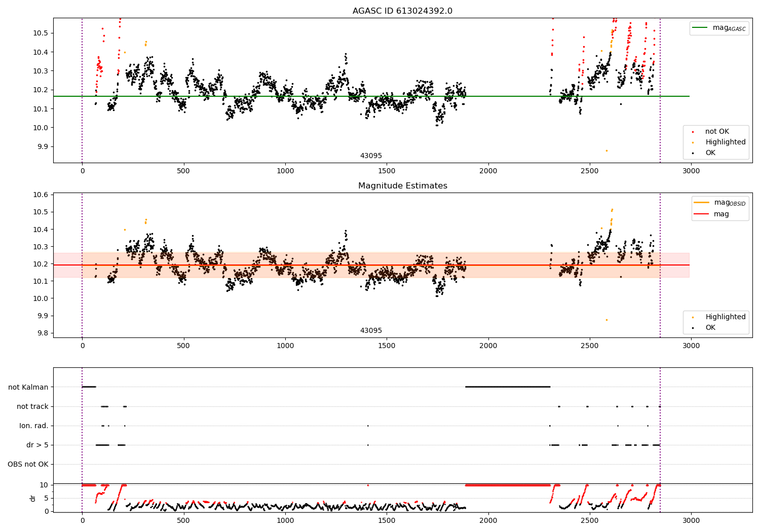Click x-tick '2500' under Magnitude Estimates plot
760x532 pixels.
[x=590, y=346]
